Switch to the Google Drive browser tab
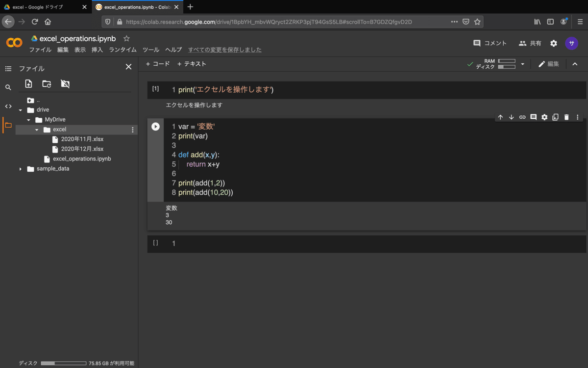The image size is (588, 368). coord(45,7)
